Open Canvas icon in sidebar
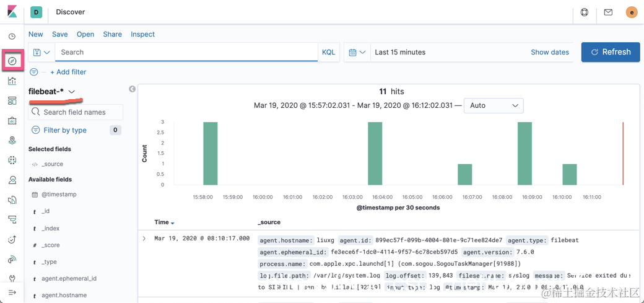Image resolution: width=644 pixels, height=303 pixels. click(12, 120)
